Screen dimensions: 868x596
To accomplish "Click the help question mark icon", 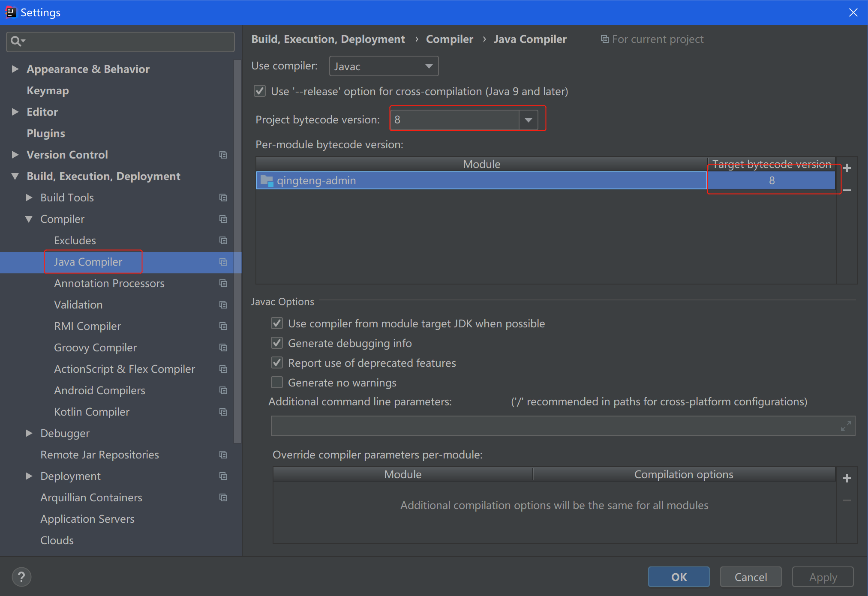I will point(21,577).
